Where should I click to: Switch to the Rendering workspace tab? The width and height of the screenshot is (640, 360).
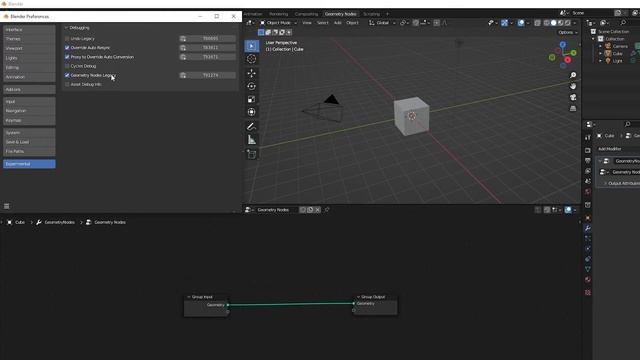[278, 14]
